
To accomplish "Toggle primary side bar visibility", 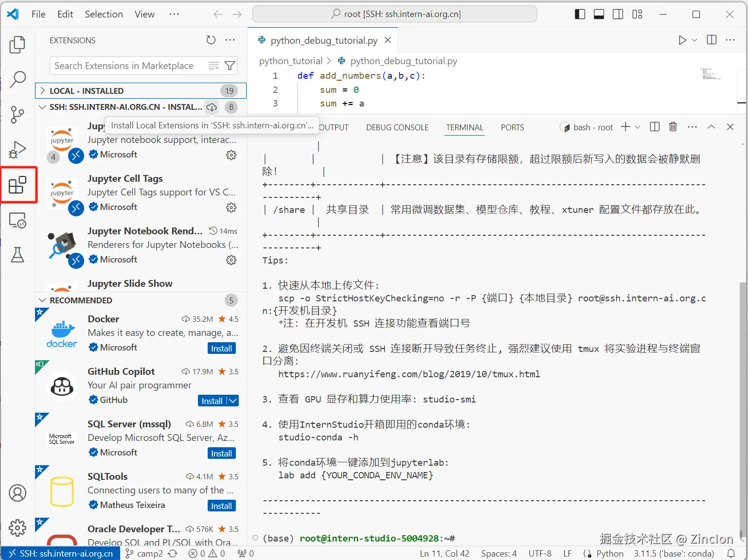I will (580, 14).
